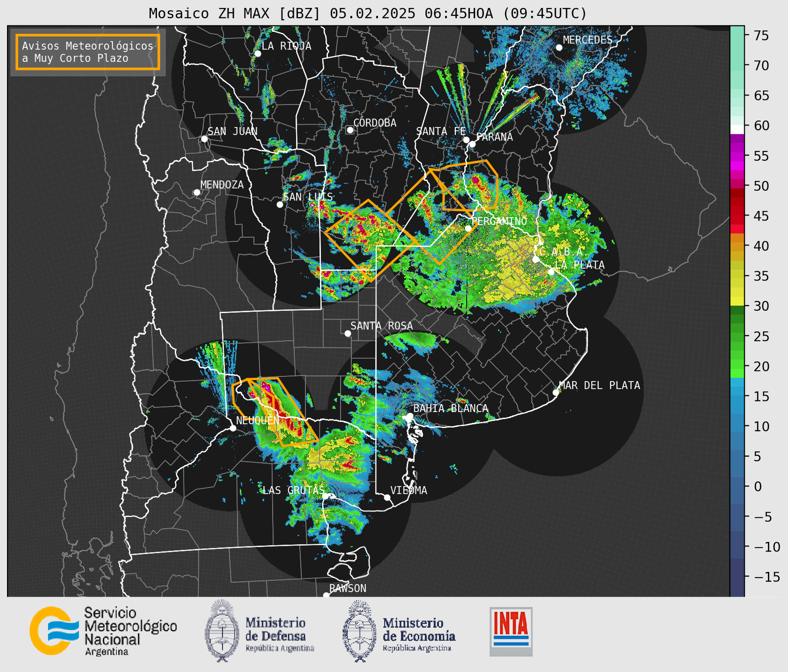The image size is (788, 672).
Task: Click the Mendoza city marker dot
Action: (197, 193)
